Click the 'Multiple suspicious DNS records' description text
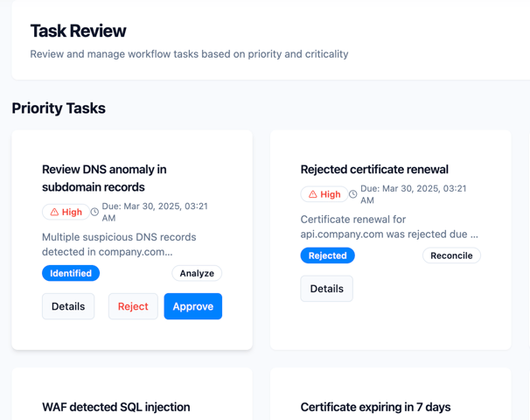The height and width of the screenshot is (420, 530). pos(119,244)
